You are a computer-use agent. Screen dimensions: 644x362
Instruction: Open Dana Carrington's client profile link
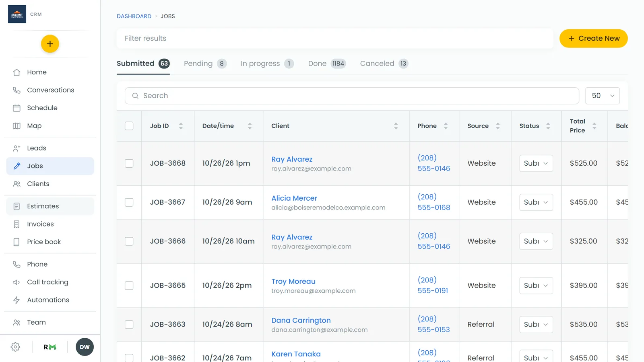pos(301,321)
